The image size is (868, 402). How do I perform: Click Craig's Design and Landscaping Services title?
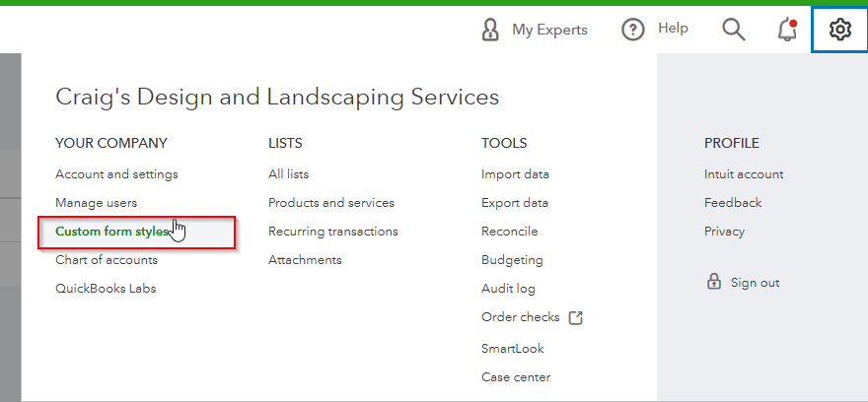point(277,98)
